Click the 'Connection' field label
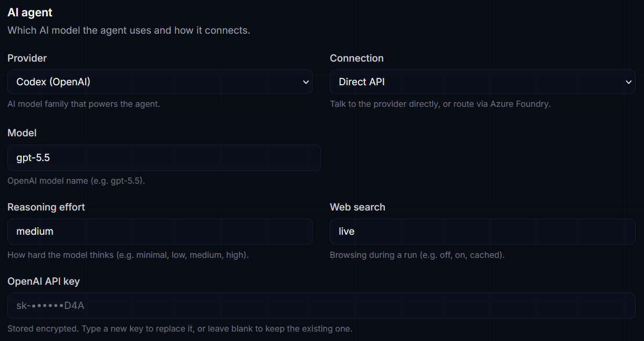The width and height of the screenshot is (644, 341). tap(356, 58)
